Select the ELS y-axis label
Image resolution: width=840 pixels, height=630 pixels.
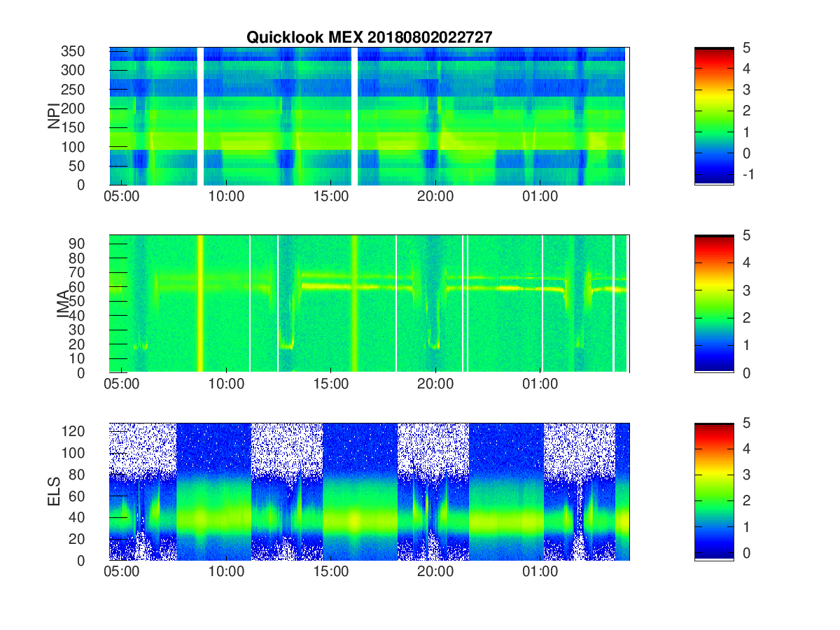53,491
